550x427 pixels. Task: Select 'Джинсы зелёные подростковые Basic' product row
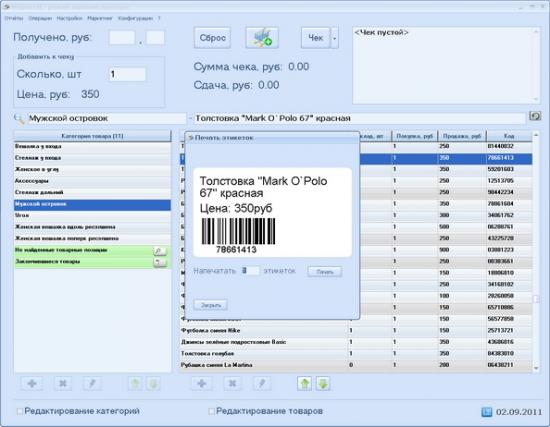click(x=356, y=342)
